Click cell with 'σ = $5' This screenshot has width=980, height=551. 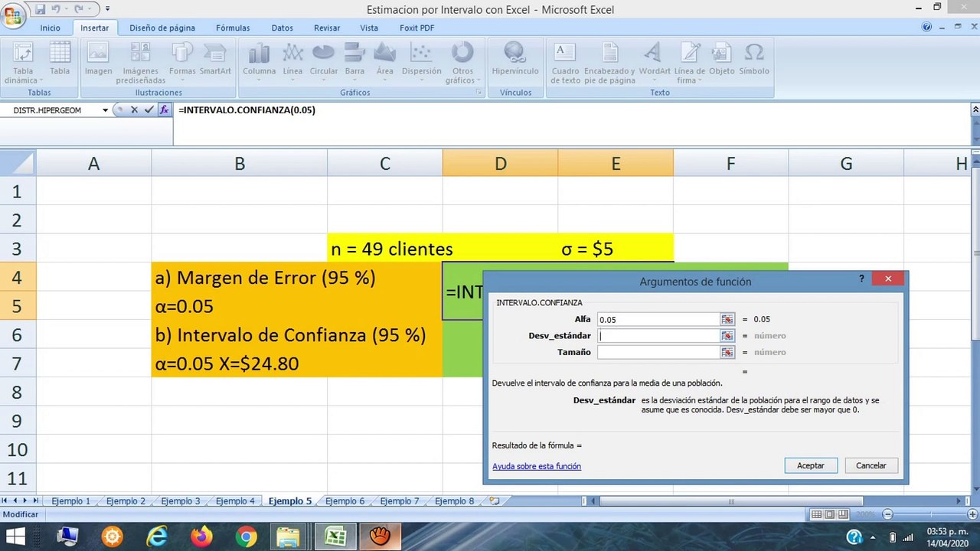[x=616, y=249]
